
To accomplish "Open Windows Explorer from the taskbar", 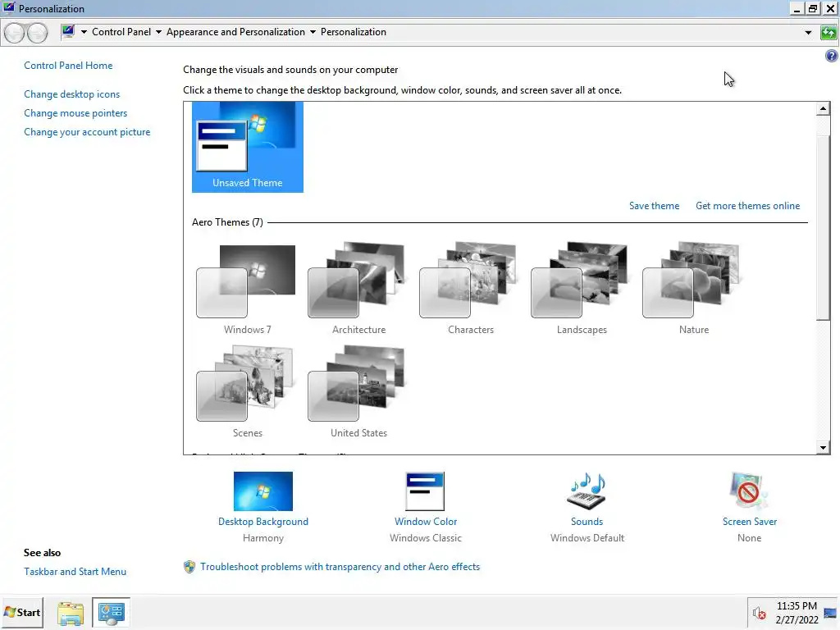I will point(71,613).
